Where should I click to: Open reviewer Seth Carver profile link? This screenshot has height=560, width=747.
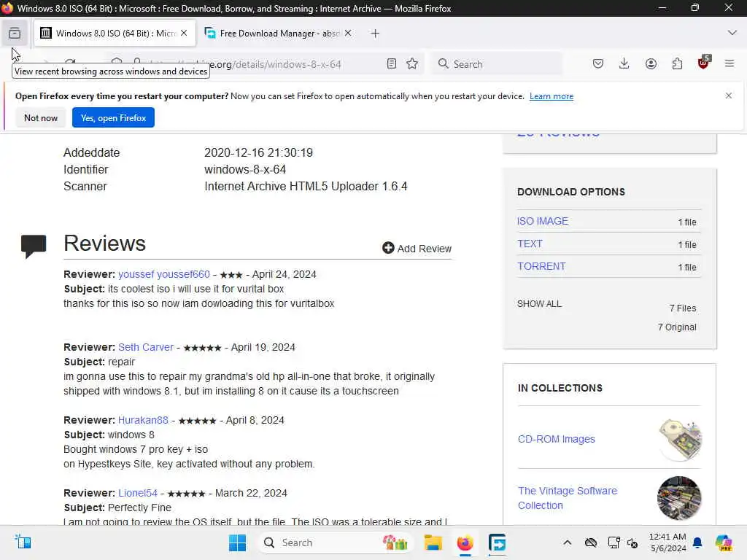[x=146, y=347]
